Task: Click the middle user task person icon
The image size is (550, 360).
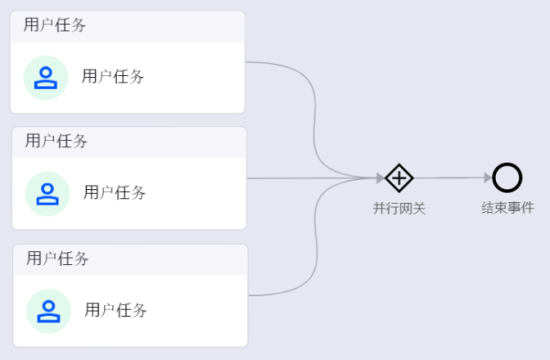Action: (47, 194)
